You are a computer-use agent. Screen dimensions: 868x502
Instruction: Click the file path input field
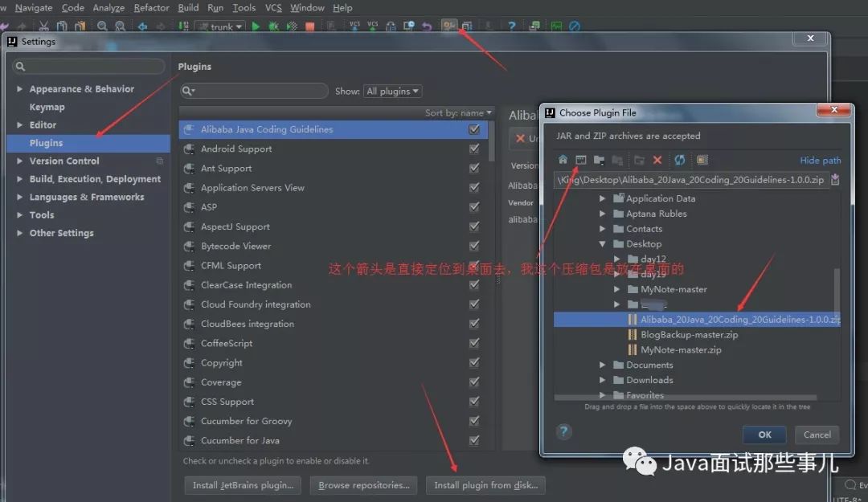pyautogui.click(x=691, y=179)
